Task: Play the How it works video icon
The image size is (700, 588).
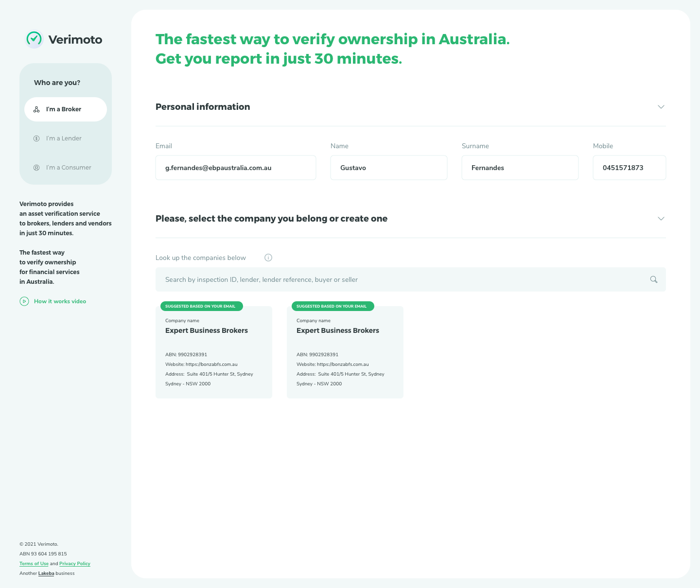Action: (x=24, y=301)
